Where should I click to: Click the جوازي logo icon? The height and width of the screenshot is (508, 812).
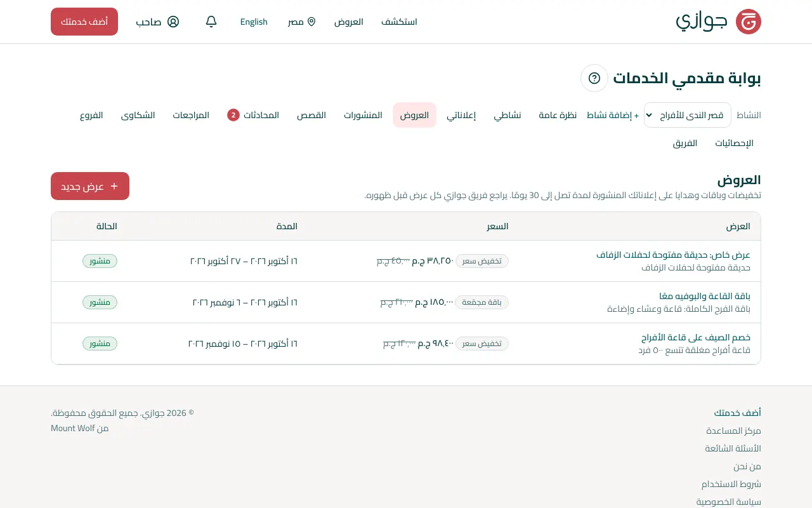coord(748,22)
